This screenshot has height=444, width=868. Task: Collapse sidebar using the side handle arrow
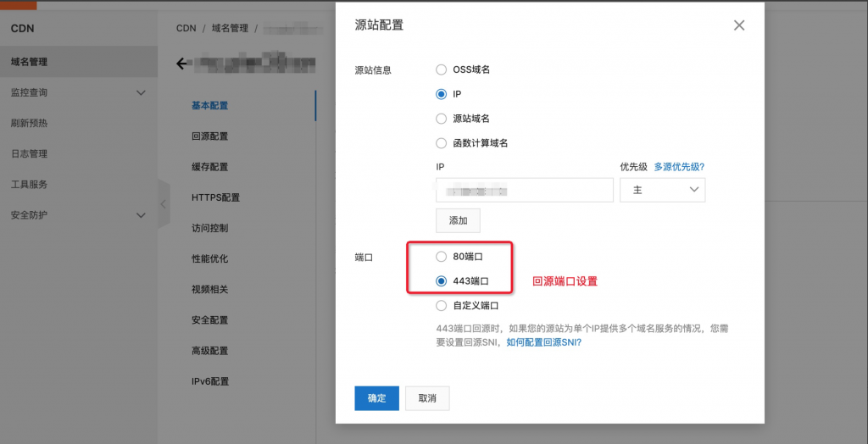[x=164, y=203]
